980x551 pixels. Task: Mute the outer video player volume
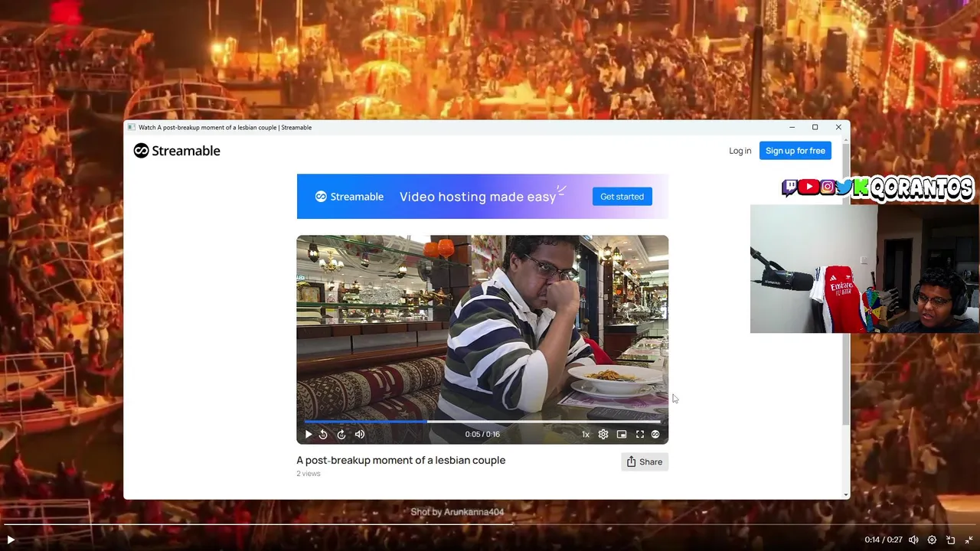[913, 540]
